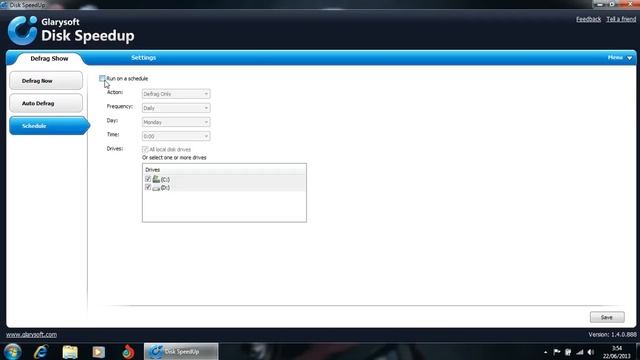Toggle All local disk drives checkbox
The width and height of the screenshot is (640, 360).
click(145, 149)
